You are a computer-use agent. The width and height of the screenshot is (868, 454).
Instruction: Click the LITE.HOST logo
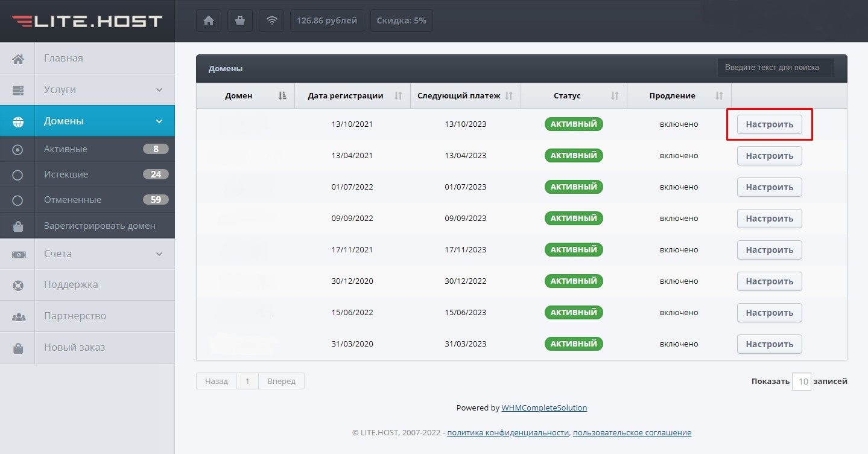(x=87, y=21)
